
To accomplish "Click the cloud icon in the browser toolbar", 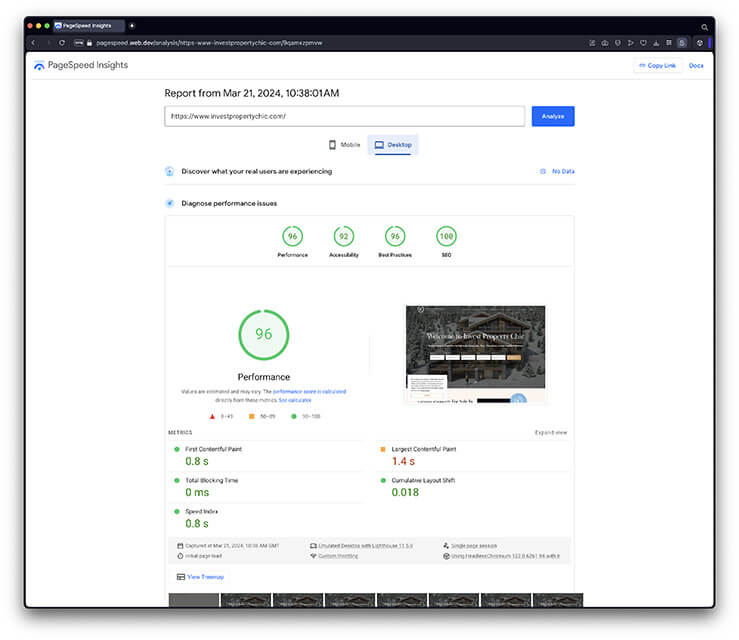I will (605, 43).
